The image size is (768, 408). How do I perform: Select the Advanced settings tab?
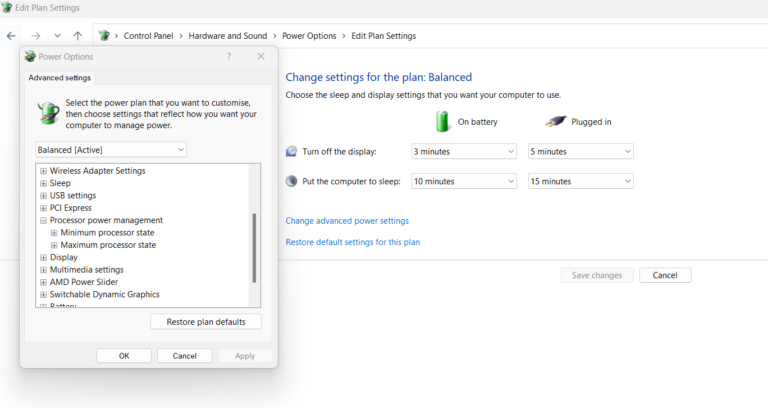pyautogui.click(x=59, y=78)
